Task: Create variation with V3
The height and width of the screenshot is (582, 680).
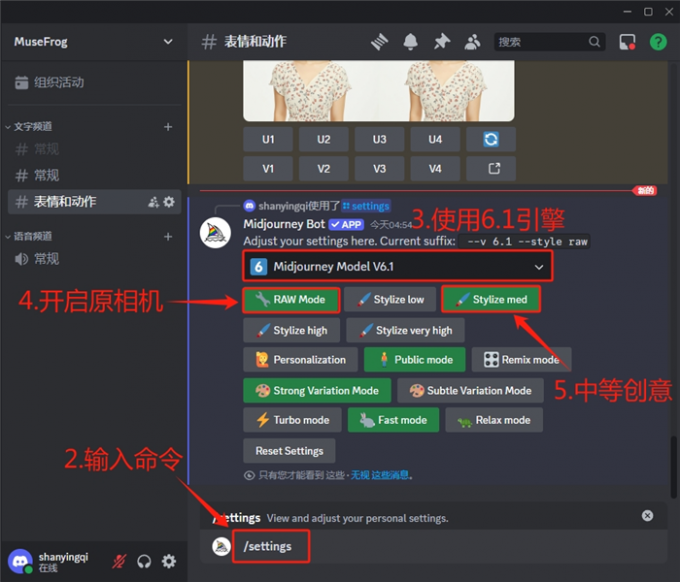Action: (379, 168)
